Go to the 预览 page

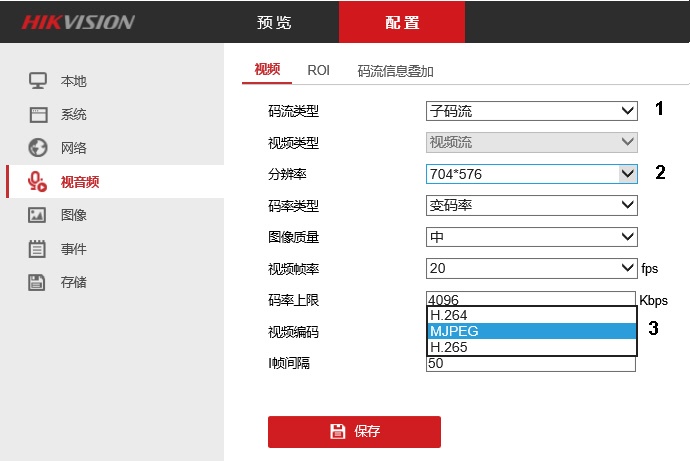click(275, 22)
